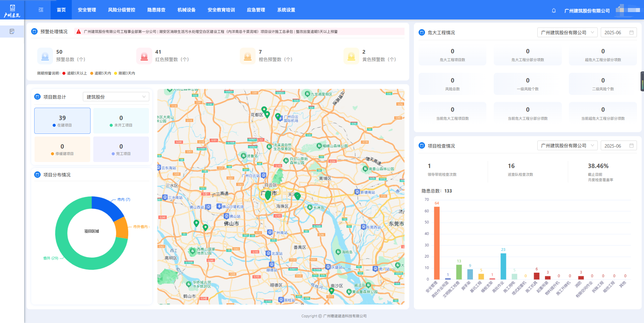Select the 停缓建项目 project card

(x=62, y=149)
